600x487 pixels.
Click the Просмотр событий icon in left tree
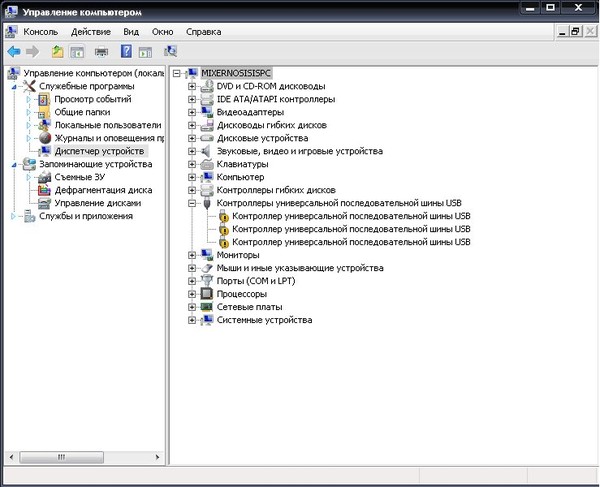click(x=44, y=99)
